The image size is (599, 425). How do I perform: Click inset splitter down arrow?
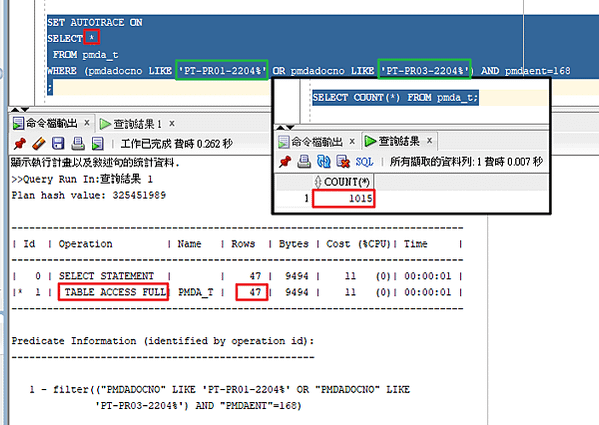[290, 127]
